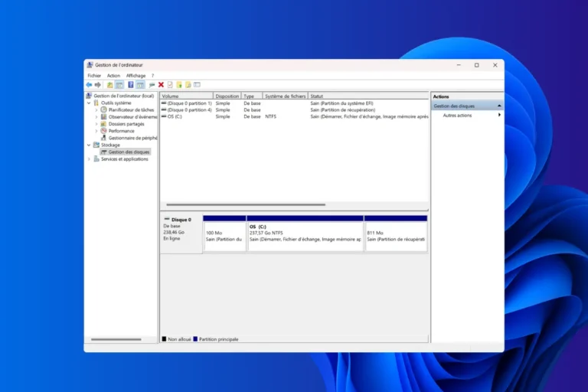This screenshot has width=588, height=392.
Task: Toggle the console tree toolbar icon
Action: 119,85
